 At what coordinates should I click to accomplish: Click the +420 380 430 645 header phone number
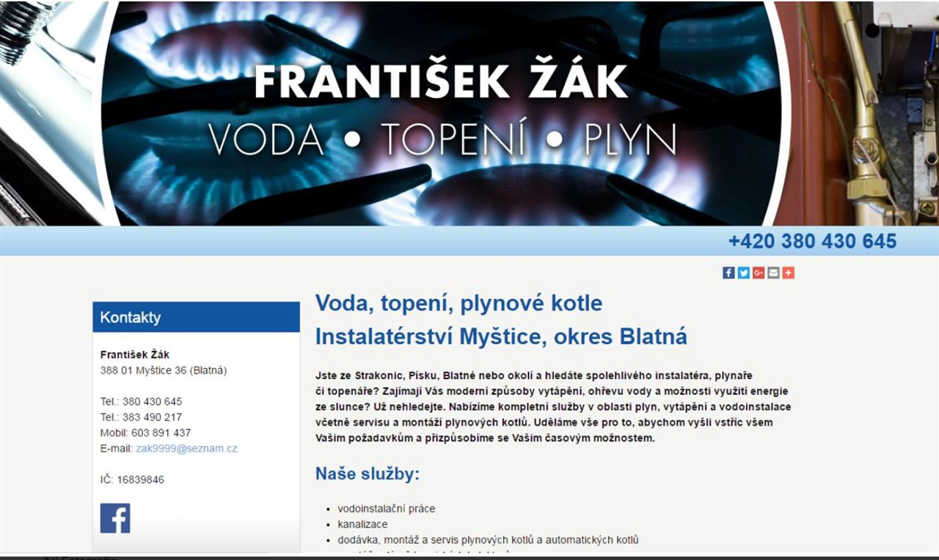[812, 241]
